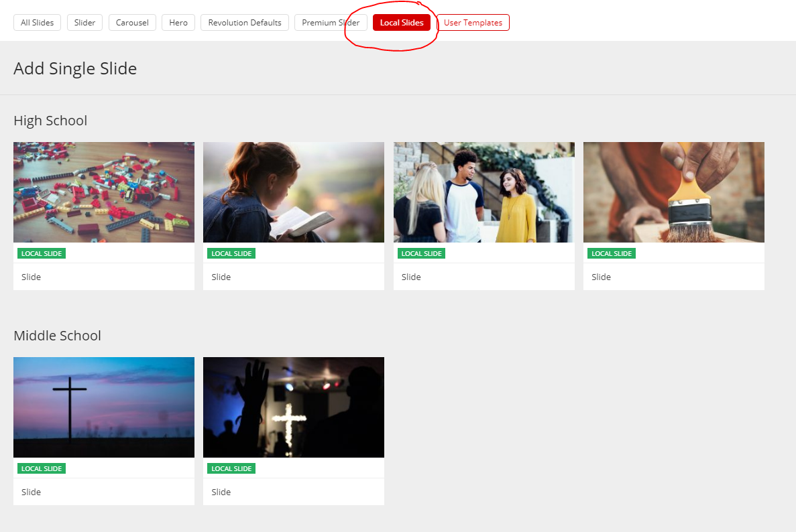Click the Middle School section heading
This screenshot has height=532, width=796.
coord(57,336)
